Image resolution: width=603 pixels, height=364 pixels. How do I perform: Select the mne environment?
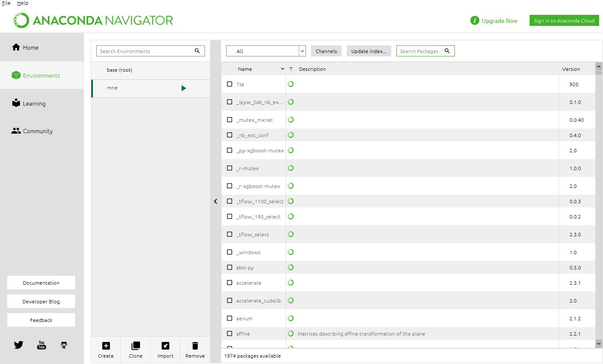(x=151, y=88)
